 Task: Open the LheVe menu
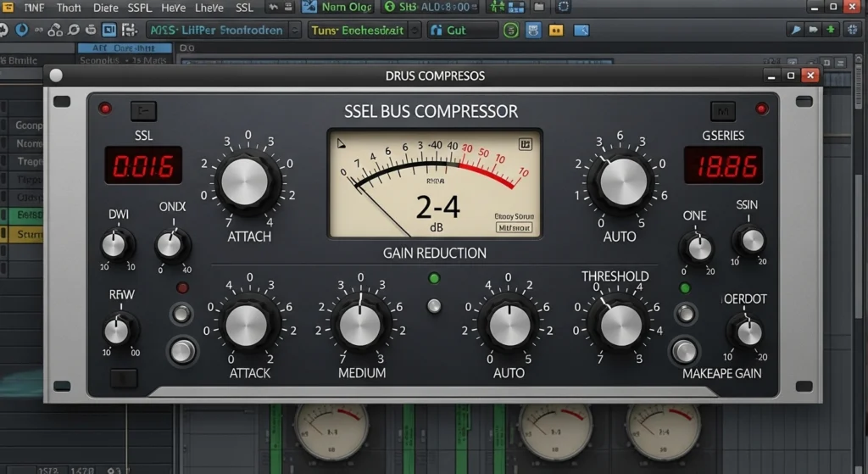click(x=209, y=8)
